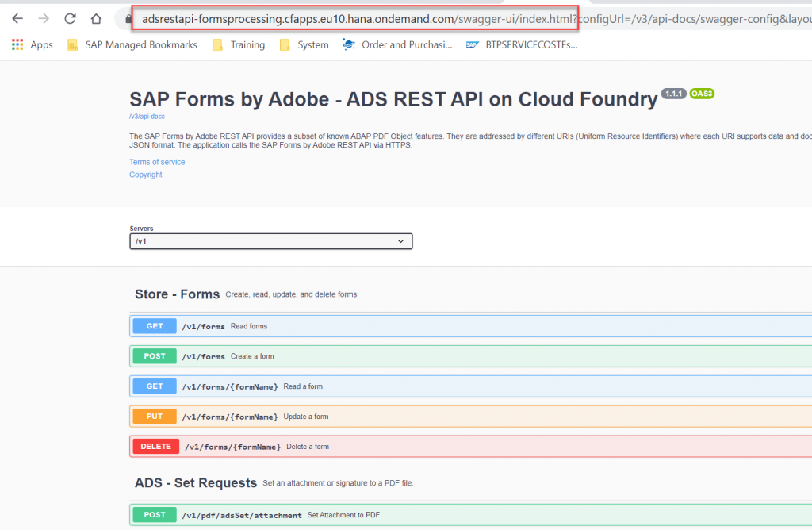
Task: Expand GET /v1/forms/{formName} Read a form
Action: [471, 386]
